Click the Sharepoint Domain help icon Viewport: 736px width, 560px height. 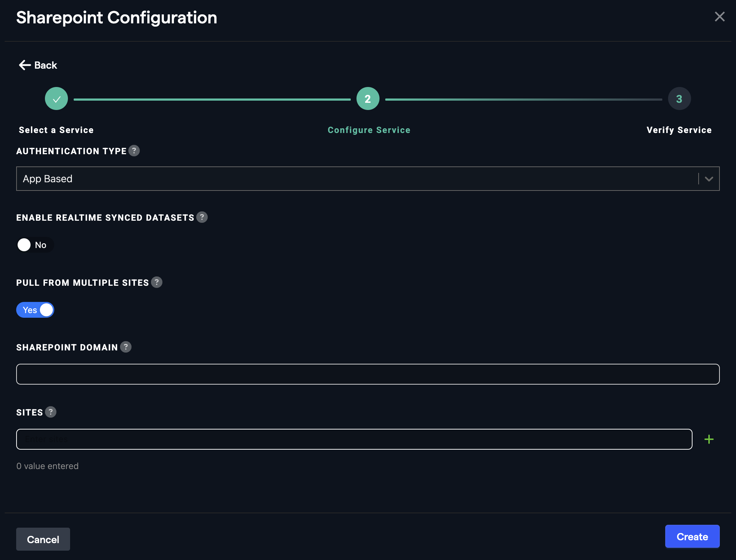point(126,347)
